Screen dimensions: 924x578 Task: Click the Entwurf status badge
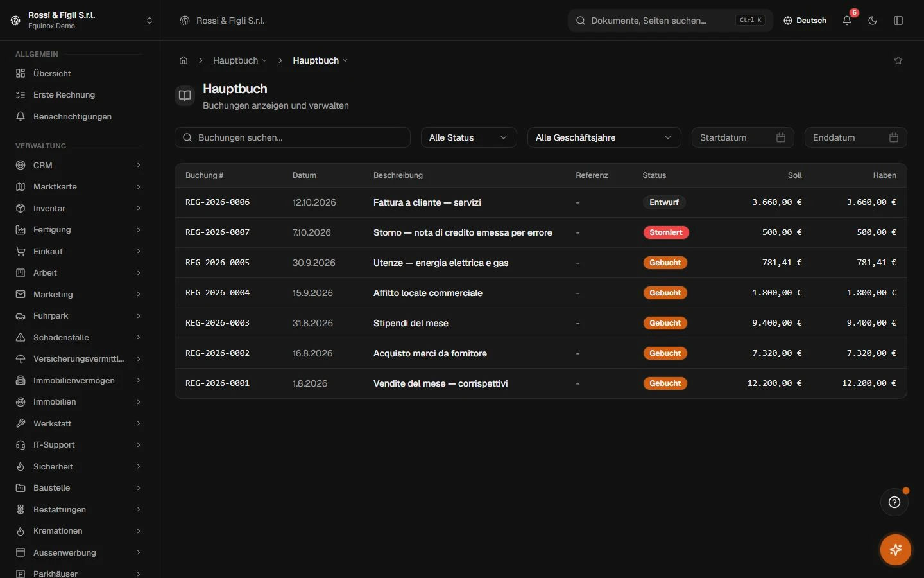click(x=664, y=202)
